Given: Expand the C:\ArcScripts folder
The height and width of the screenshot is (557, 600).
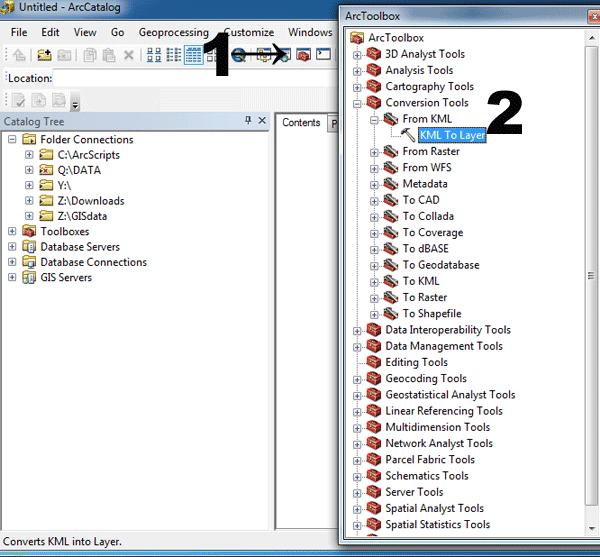Looking at the screenshot, I should pyautogui.click(x=29, y=155).
